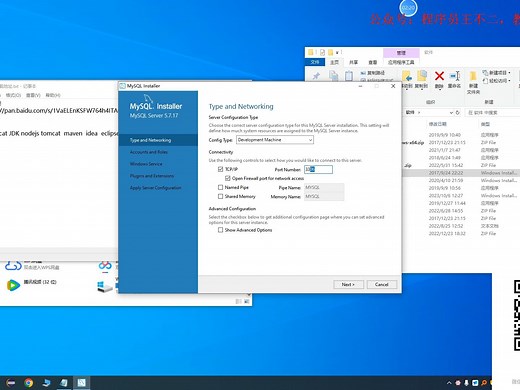This screenshot has height=390, width=520.
Task: Click the 管理 contextual tab in File Explorer
Action: coord(401,53)
